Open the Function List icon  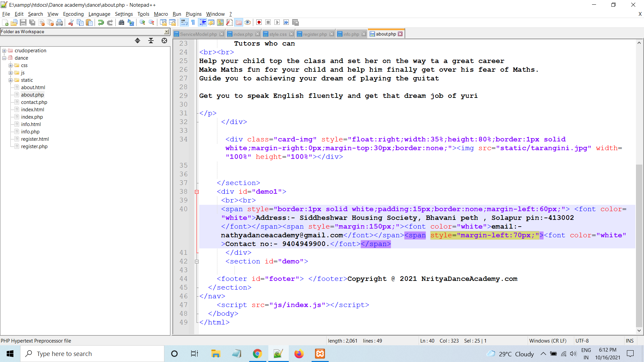tap(229, 22)
